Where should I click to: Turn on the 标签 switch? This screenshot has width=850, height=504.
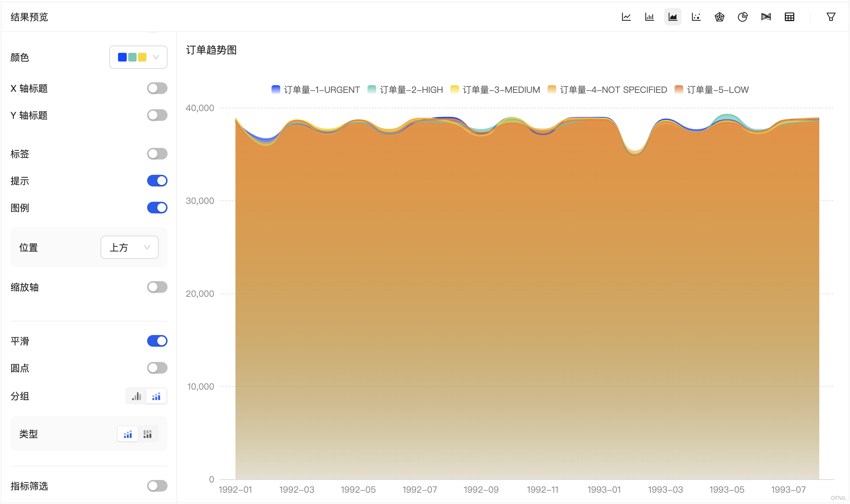[x=157, y=154]
